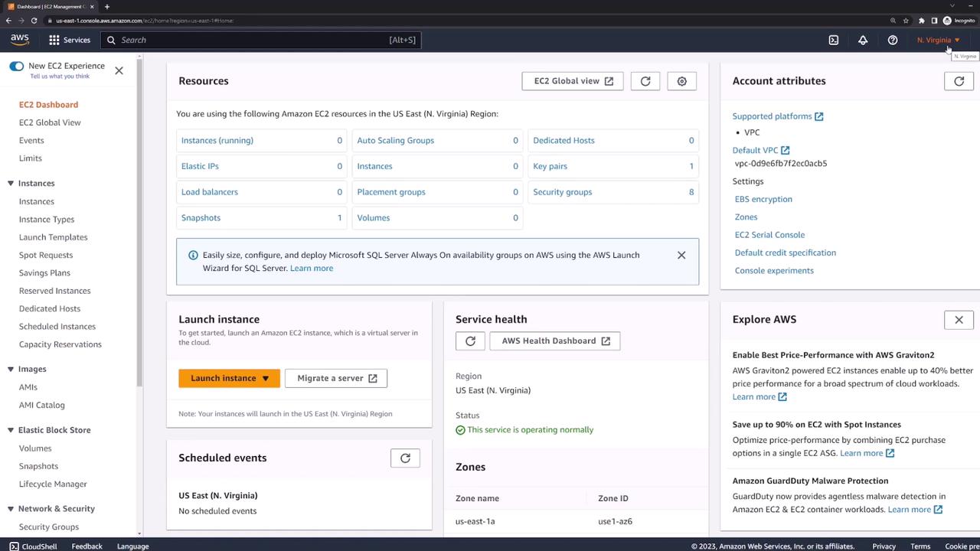This screenshot has height=551, width=980.
Task: Open Security groups resource link
Action: tap(562, 192)
